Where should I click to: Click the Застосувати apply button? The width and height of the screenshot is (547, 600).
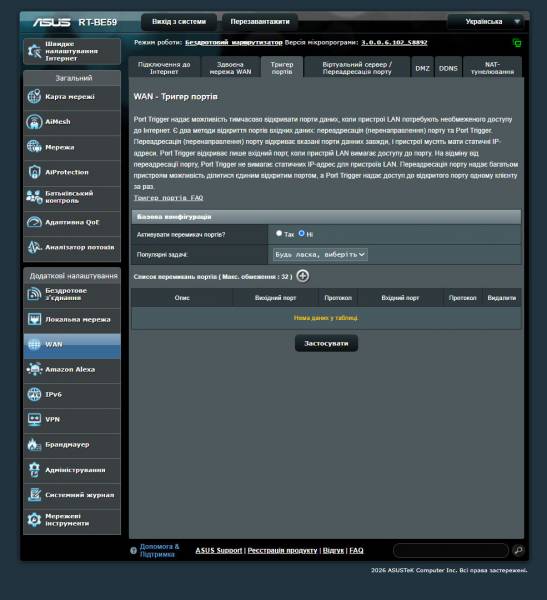[326, 343]
